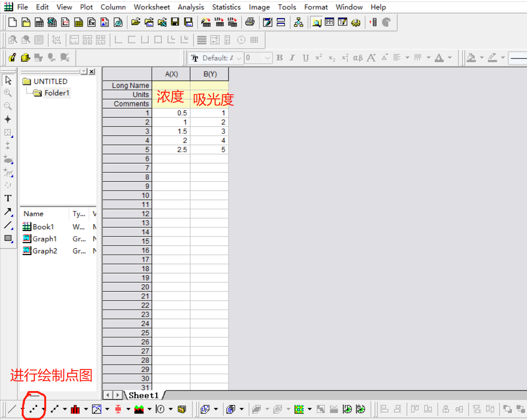Open dropdown arrow beside Box chart icon
527x420 pixels.
[x=128, y=409]
